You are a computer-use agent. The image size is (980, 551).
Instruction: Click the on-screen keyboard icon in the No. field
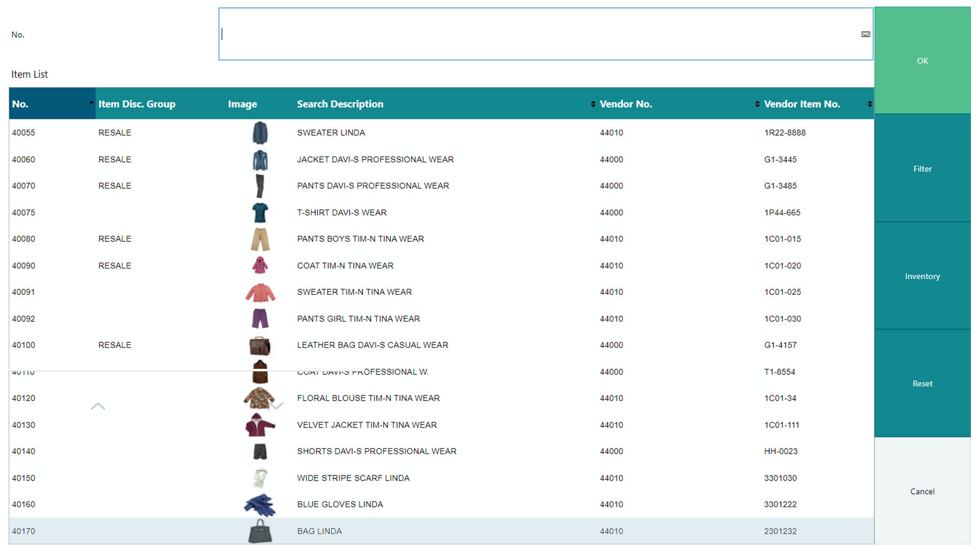pos(866,34)
